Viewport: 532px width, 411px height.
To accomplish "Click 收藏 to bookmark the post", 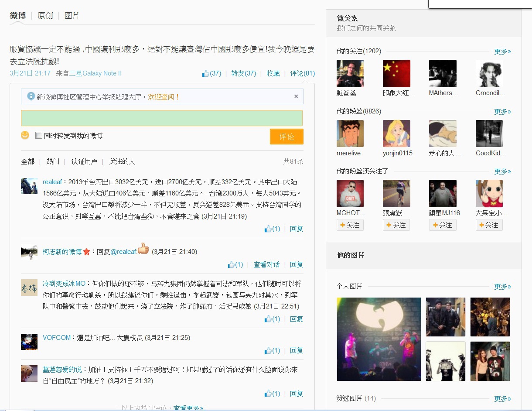I will tap(273, 73).
